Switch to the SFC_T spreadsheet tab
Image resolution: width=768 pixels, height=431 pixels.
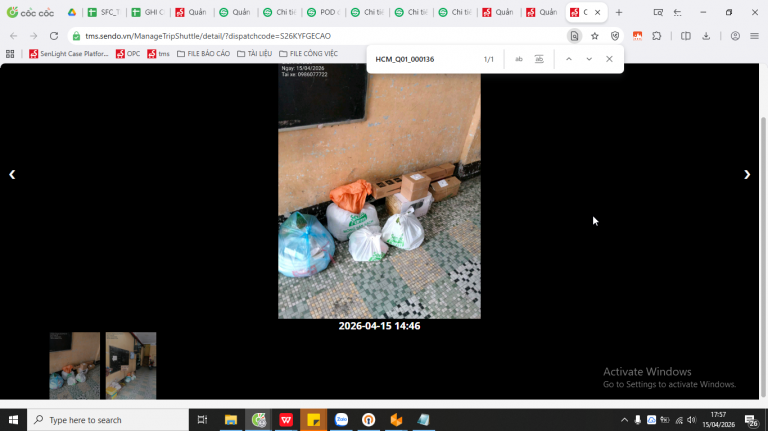click(104, 12)
